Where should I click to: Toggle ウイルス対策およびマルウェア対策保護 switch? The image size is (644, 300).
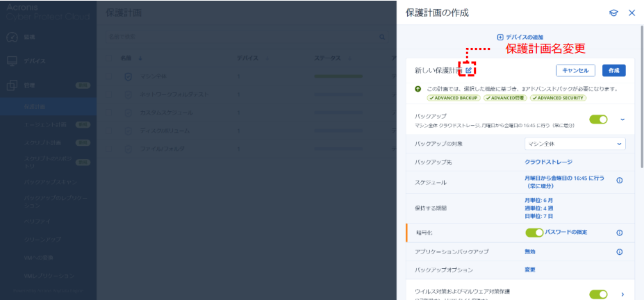tap(598, 294)
